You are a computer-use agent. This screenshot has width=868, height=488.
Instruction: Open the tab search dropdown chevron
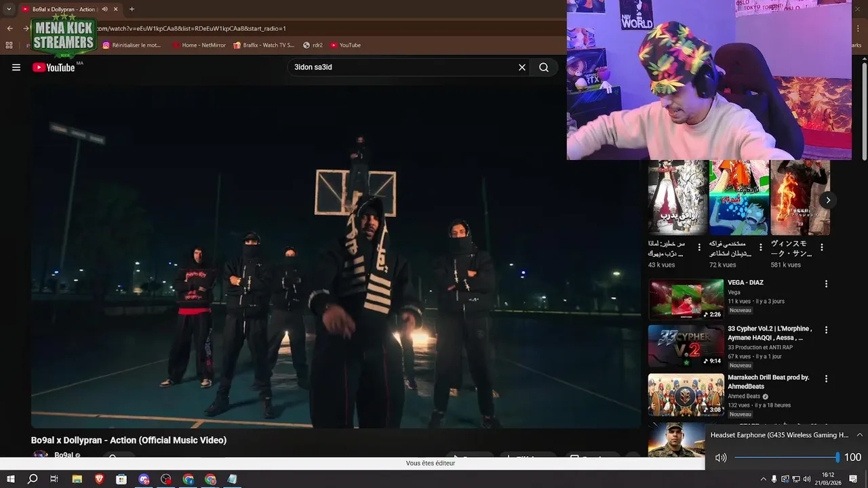pos(8,9)
